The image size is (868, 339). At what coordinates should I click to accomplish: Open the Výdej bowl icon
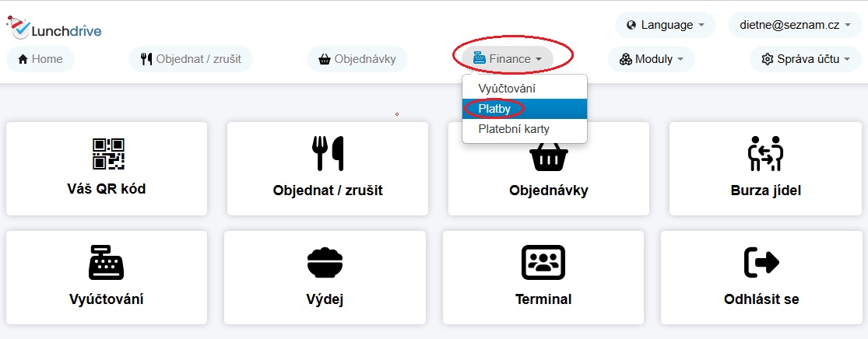325,262
